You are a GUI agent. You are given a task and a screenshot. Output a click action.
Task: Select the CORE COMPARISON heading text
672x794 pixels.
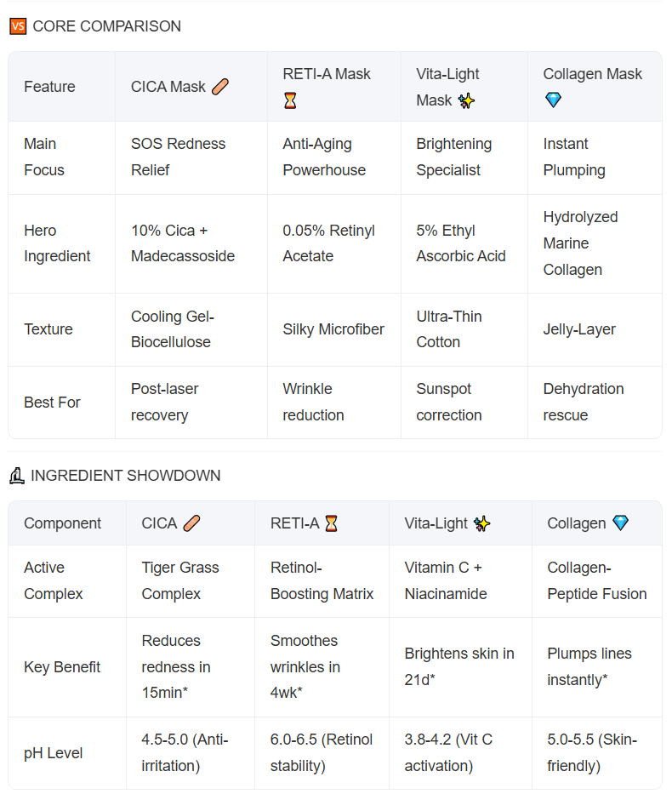point(106,26)
